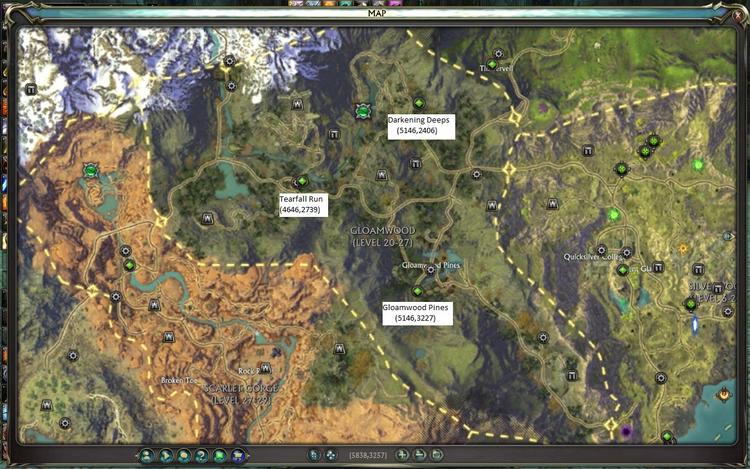This screenshot has height=469, width=750.
Task: Click the four-arrow center map button
Action: pyautogui.click(x=331, y=455)
